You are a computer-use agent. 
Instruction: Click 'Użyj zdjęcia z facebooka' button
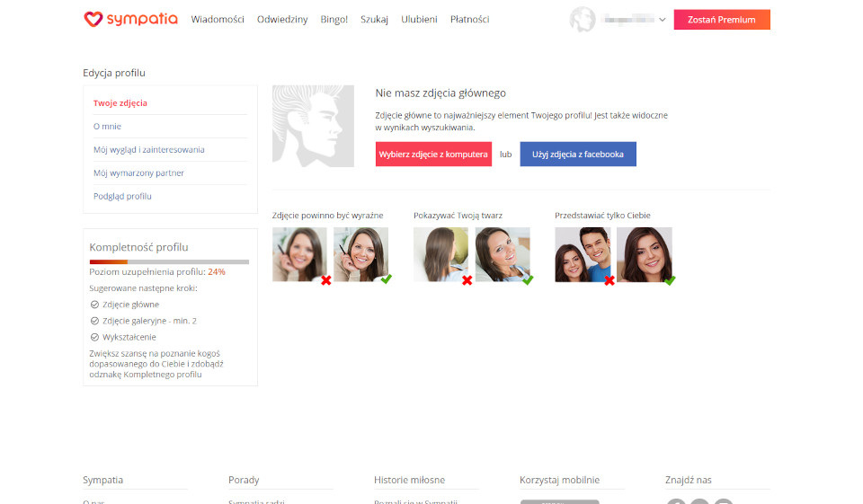point(577,155)
